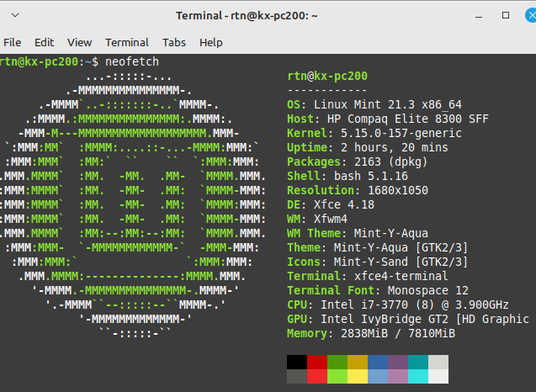Click the 'OS: Linux Mint 21.3 x86_64' line
536x392 pixels.
pyautogui.click(x=374, y=104)
